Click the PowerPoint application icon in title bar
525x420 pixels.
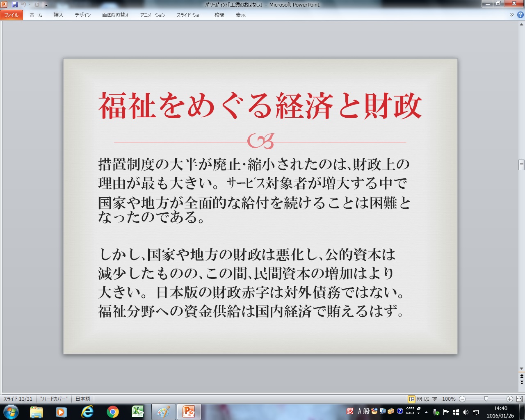pyautogui.click(x=4, y=5)
